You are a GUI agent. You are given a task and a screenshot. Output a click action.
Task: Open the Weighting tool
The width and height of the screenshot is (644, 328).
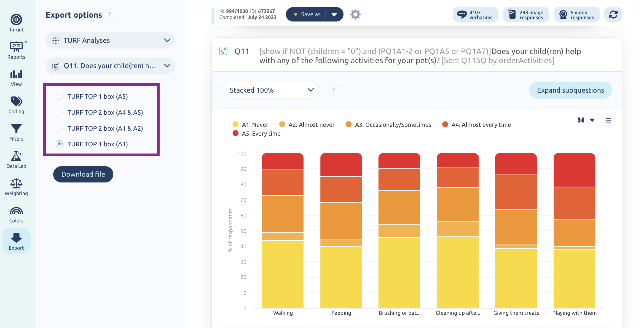click(16, 187)
